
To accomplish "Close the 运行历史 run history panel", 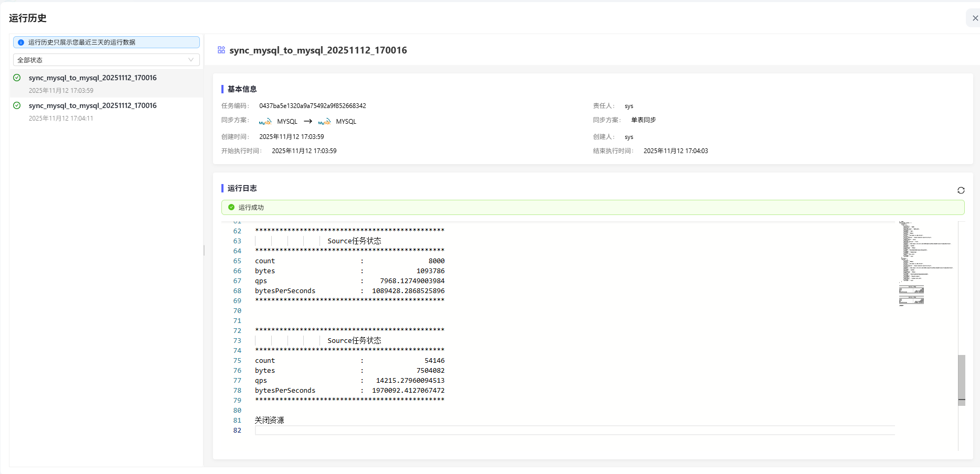I will coord(975,18).
